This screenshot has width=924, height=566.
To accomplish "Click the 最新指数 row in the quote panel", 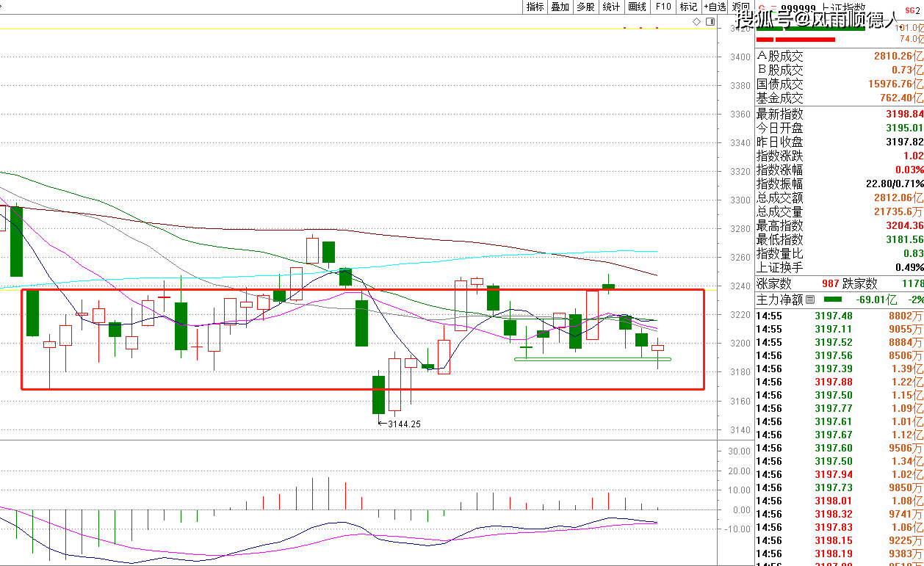I will click(x=839, y=114).
